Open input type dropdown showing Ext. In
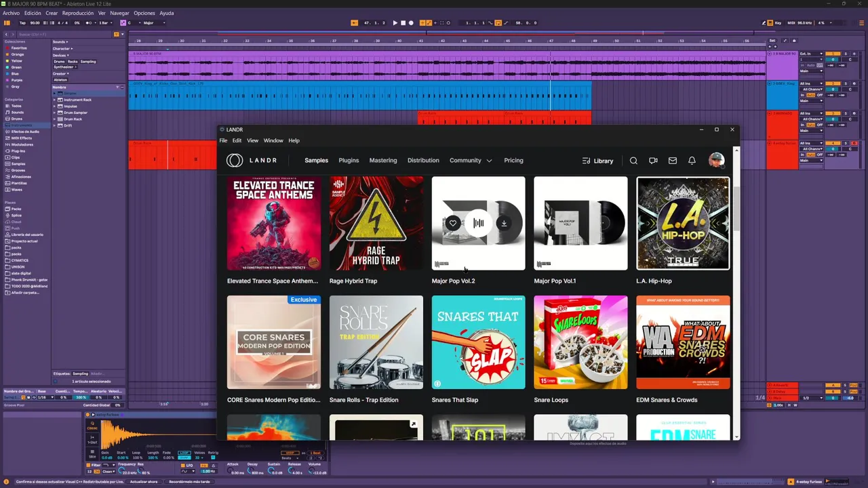 pyautogui.click(x=811, y=54)
